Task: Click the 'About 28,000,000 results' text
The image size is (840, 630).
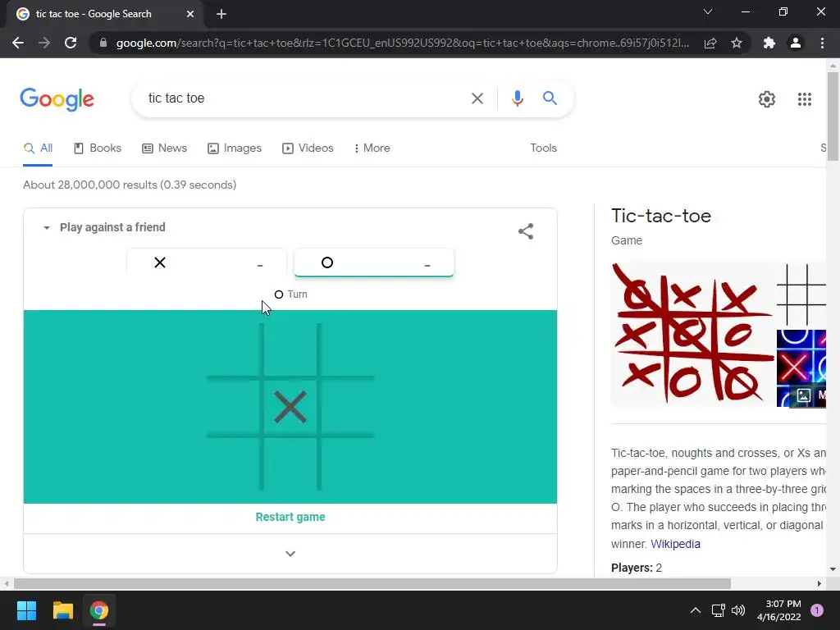Action: tap(130, 185)
